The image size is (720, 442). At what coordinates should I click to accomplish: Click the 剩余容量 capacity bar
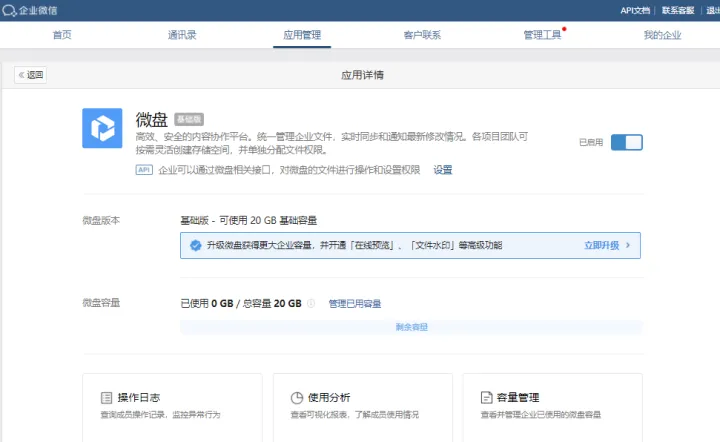click(x=411, y=327)
